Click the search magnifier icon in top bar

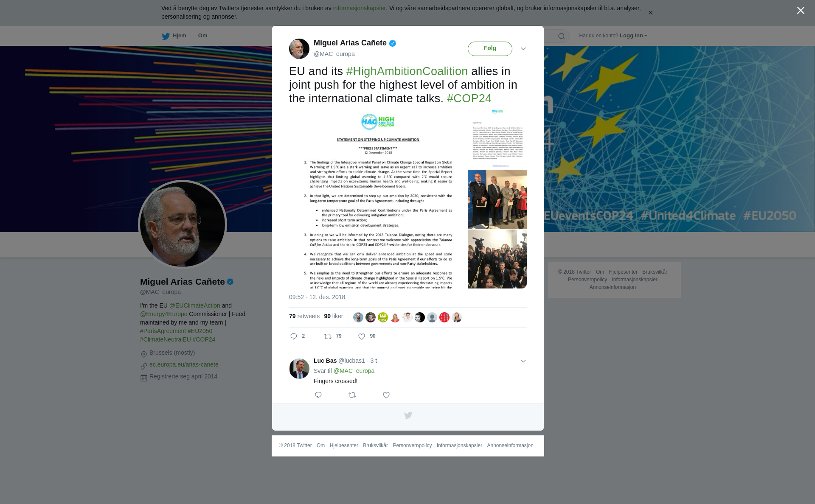(561, 36)
